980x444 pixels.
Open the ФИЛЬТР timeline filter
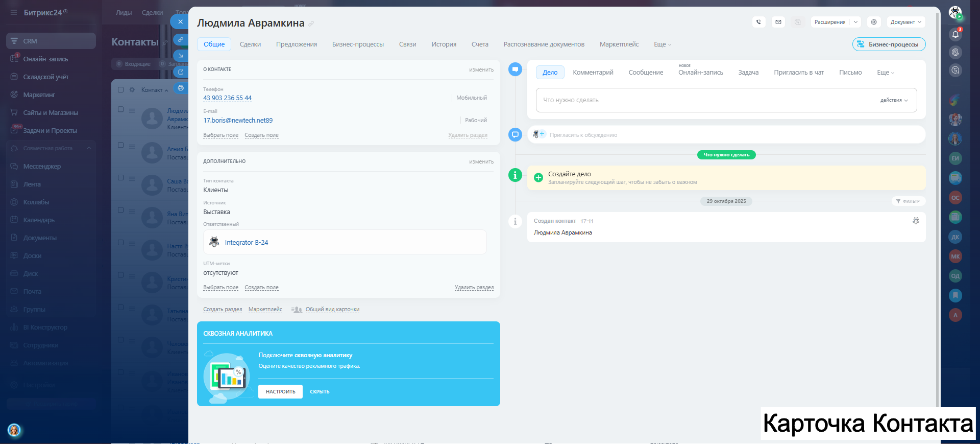(908, 201)
